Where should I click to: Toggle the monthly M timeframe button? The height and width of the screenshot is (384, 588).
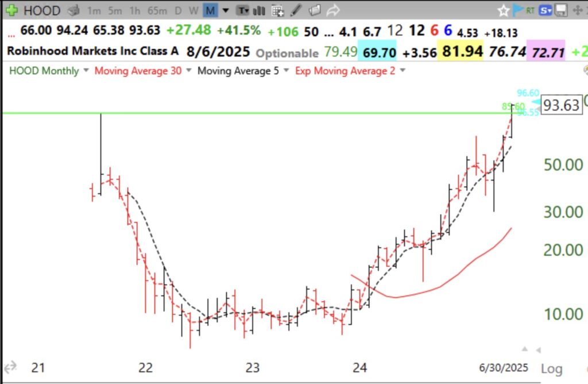tap(210, 10)
